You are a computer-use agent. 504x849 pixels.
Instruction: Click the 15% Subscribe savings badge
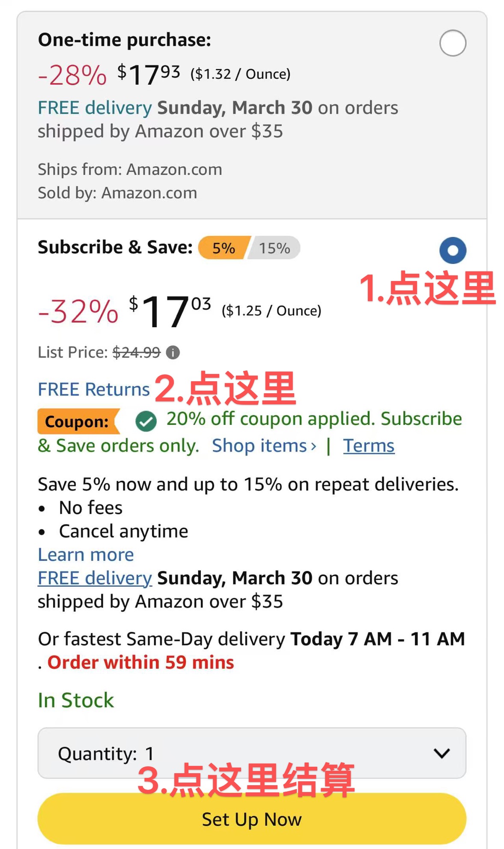[275, 248]
